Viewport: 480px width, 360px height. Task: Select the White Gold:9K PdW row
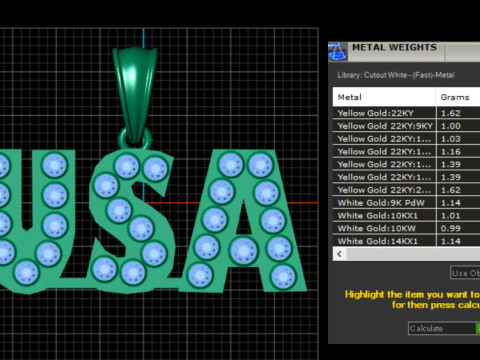tap(406, 203)
